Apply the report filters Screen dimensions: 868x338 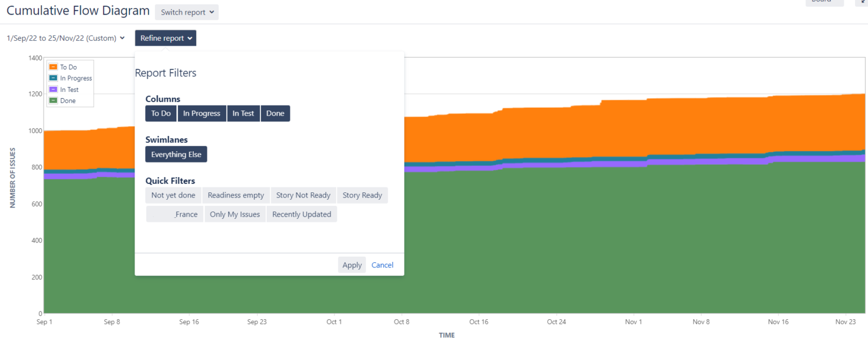(x=351, y=265)
